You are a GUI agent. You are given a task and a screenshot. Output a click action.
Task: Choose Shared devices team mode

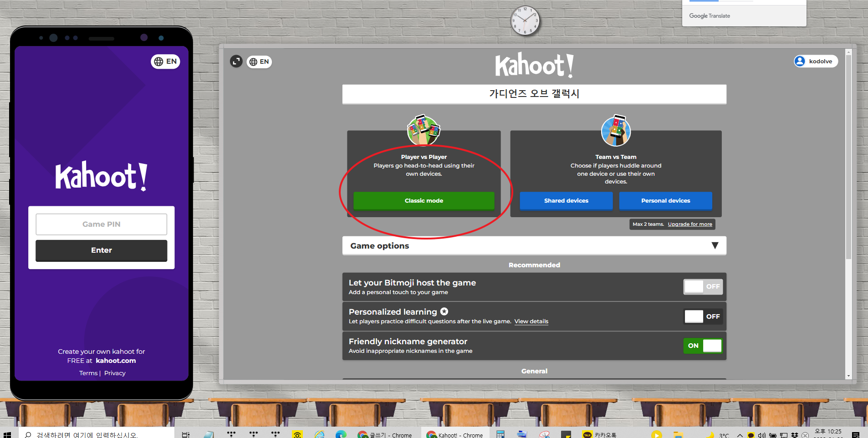point(566,201)
